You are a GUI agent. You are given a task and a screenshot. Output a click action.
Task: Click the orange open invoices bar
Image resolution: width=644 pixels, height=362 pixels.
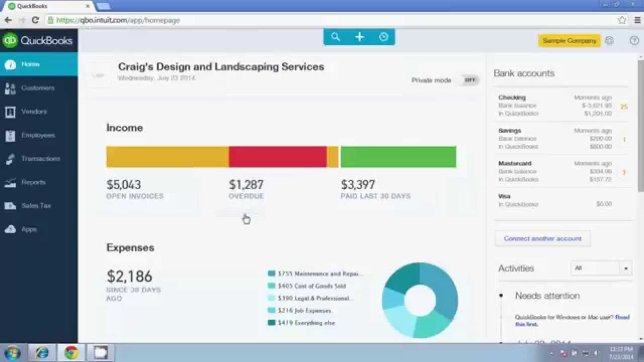point(168,157)
